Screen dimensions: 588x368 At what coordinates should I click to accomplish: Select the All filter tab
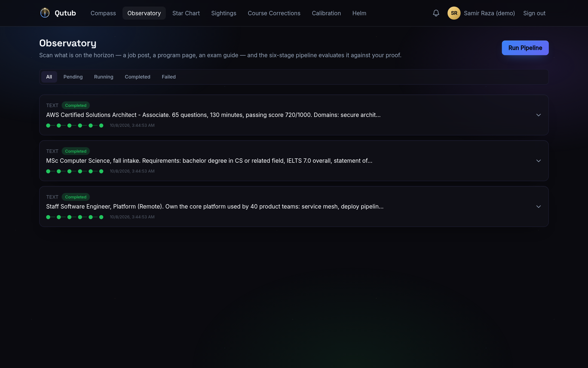(49, 77)
